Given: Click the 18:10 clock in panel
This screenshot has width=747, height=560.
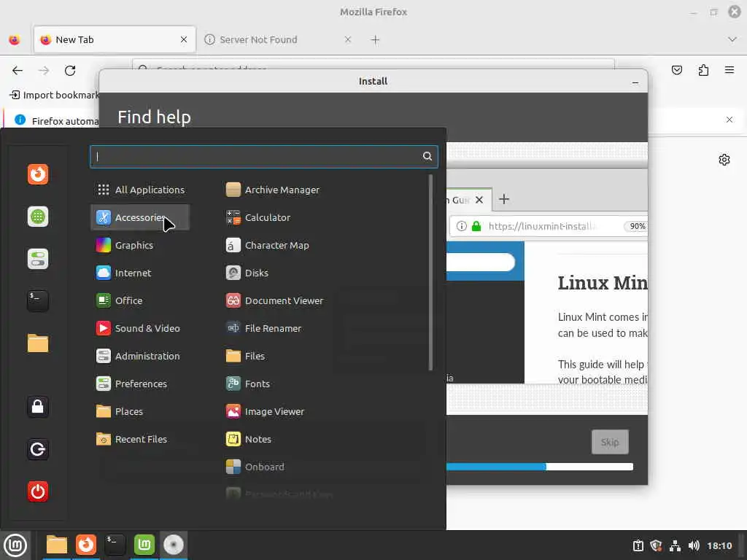Looking at the screenshot, I should [x=719, y=545].
